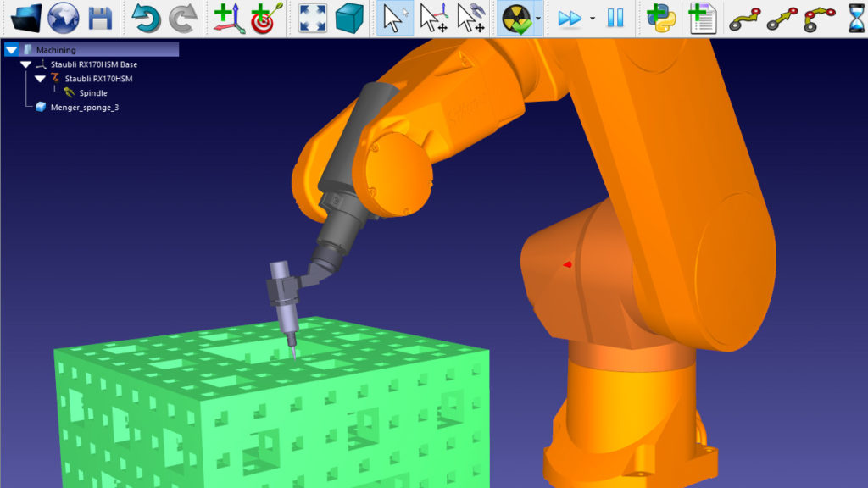The height and width of the screenshot is (488, 868).
Task: Fit all items in the view
Action: point(312,18)
